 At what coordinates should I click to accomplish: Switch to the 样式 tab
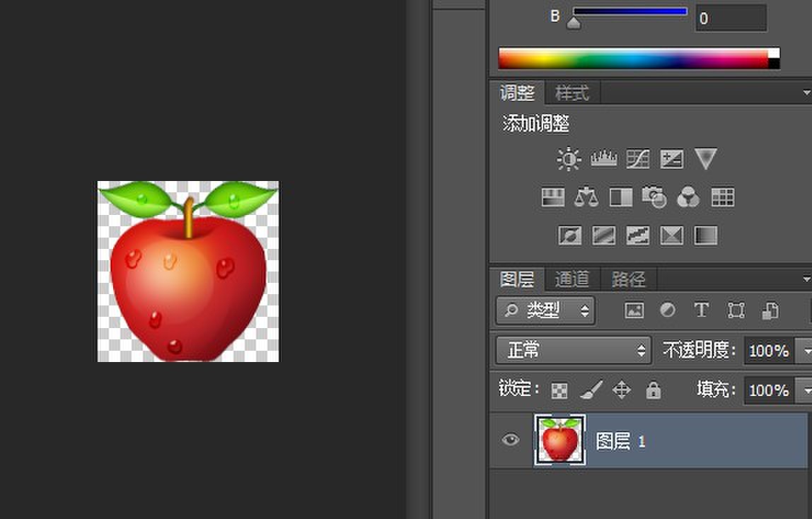pyautogui.click(x=572, y=93)
